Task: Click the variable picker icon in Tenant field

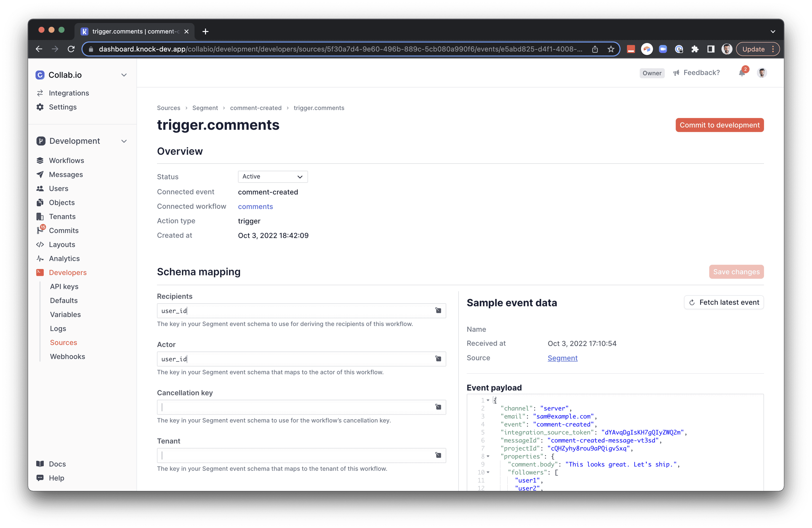Action: (x=438, y=455)
